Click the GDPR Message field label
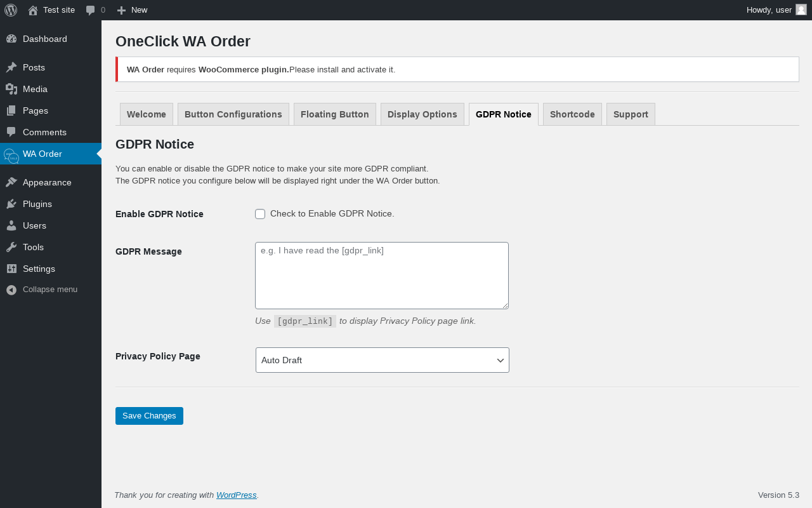The height and width of the screenshot is (508, 812). pyautogui.click(x=148, y=251)
